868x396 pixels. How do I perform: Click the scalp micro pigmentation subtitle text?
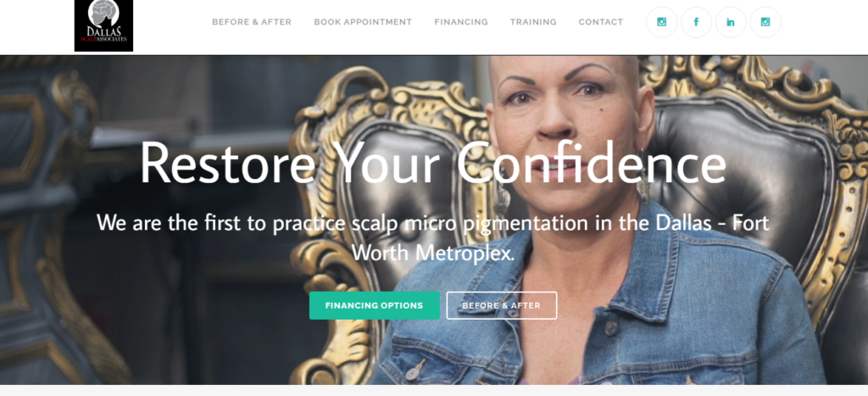click(x=433, y=223)
